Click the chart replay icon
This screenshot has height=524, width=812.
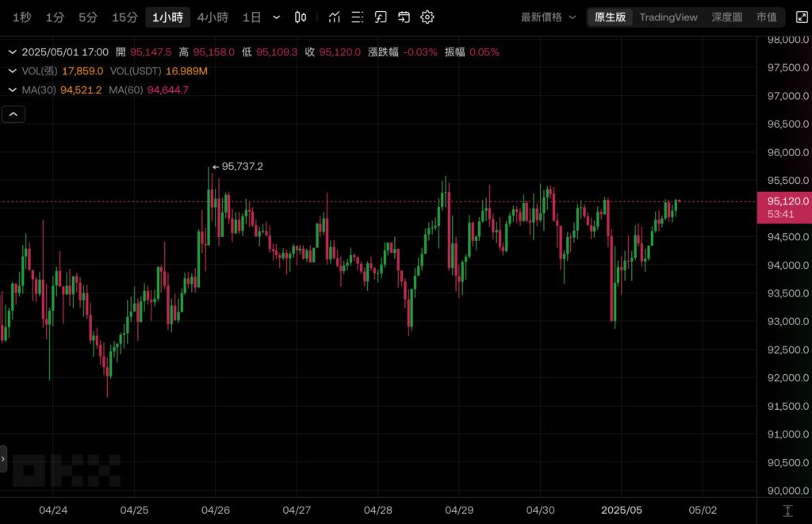coord(404,17)
